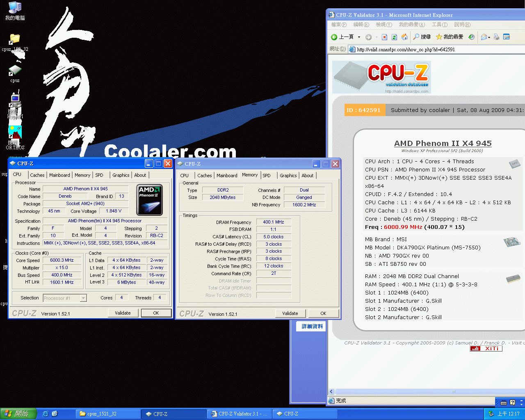Click the IE address bar URL field
Screen dimensions: 525x420
pos(437,50)
